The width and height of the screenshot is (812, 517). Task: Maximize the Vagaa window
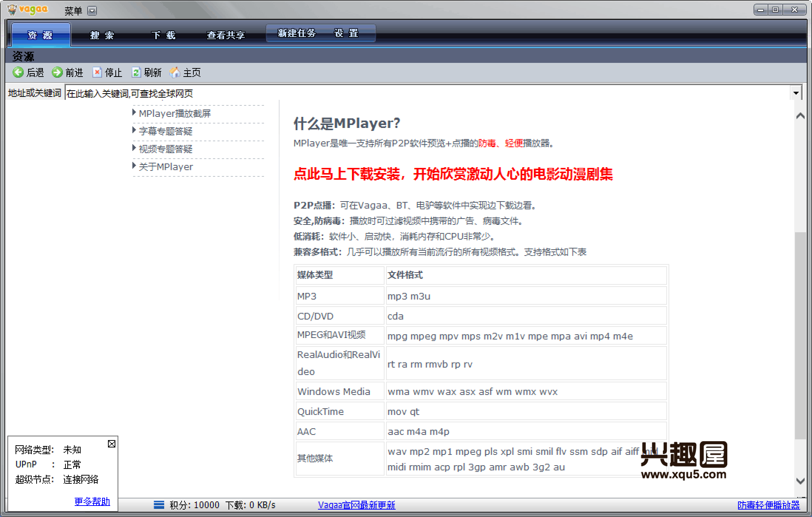pyautogui.click(x=776, y=10)
